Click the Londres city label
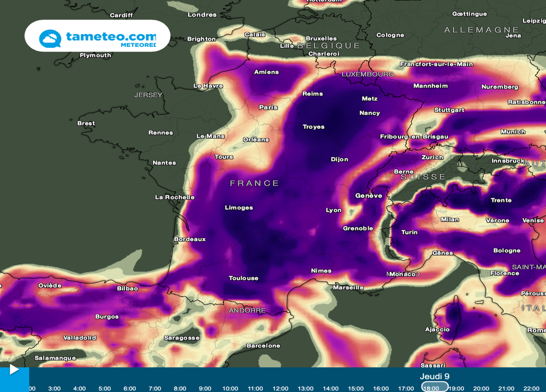Screen dimensions: 546x392 pos(202,14)
